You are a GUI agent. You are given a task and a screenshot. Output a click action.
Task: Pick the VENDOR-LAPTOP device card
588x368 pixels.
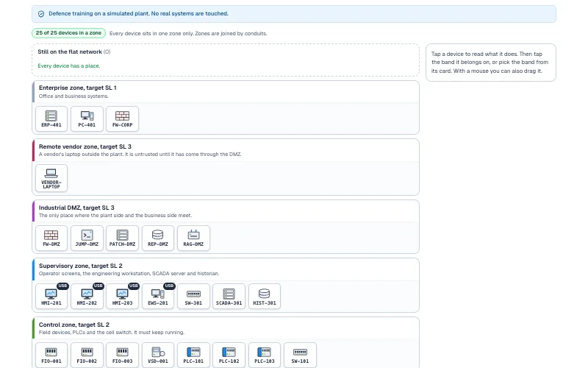51,178
